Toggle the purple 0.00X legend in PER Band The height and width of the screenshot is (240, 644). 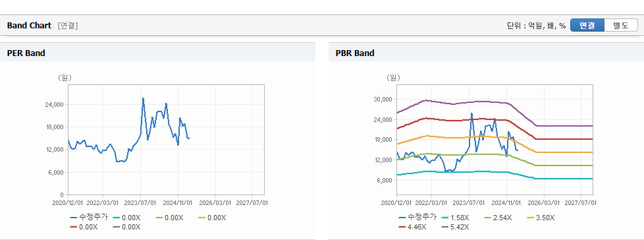(x=126, y=227)
